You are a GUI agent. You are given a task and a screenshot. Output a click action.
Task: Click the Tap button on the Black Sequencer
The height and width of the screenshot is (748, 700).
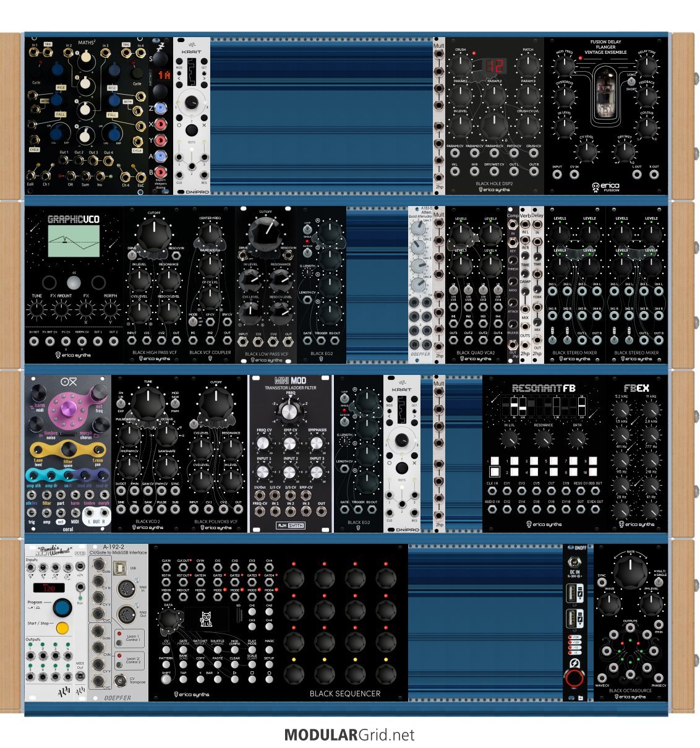[x=184, y=679]
